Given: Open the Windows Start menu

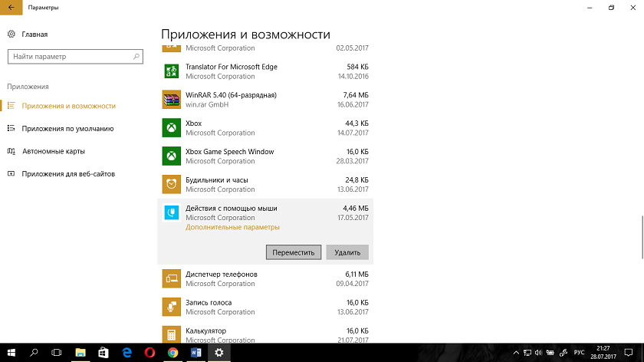Looking at the screenshot, I should point(11,353).
